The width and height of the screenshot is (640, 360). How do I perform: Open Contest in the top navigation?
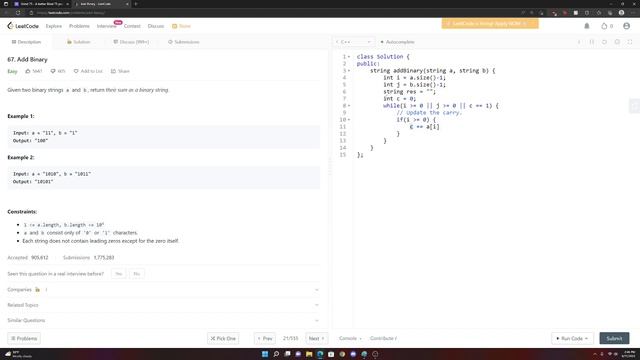(x=132, y=26)
